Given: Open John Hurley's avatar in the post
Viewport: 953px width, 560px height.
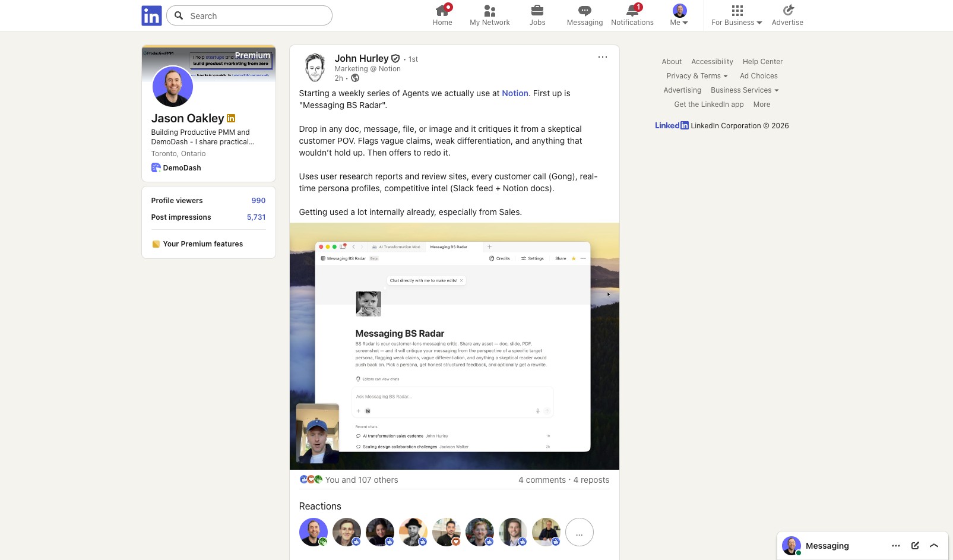Looking at the screenshot, I should (x=315, y=67).
